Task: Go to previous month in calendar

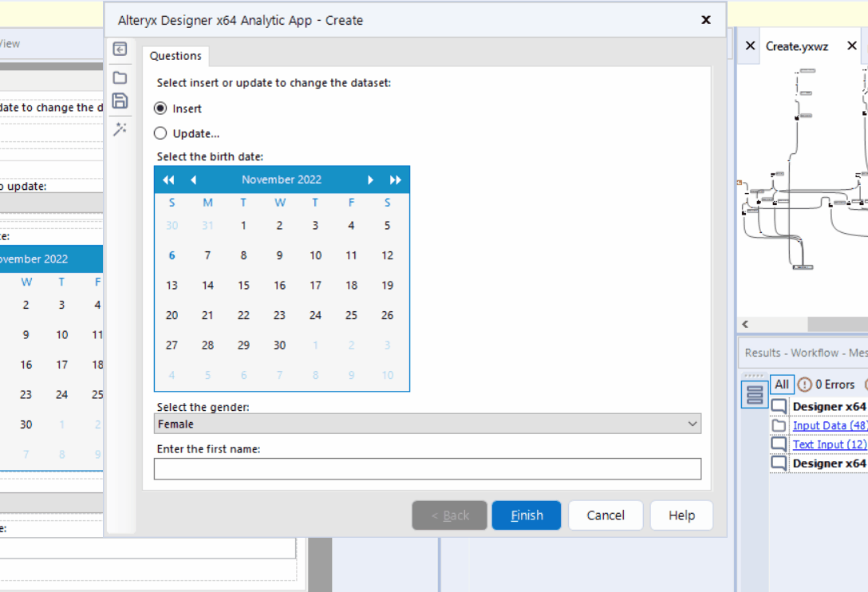Action: pos(193,180)
